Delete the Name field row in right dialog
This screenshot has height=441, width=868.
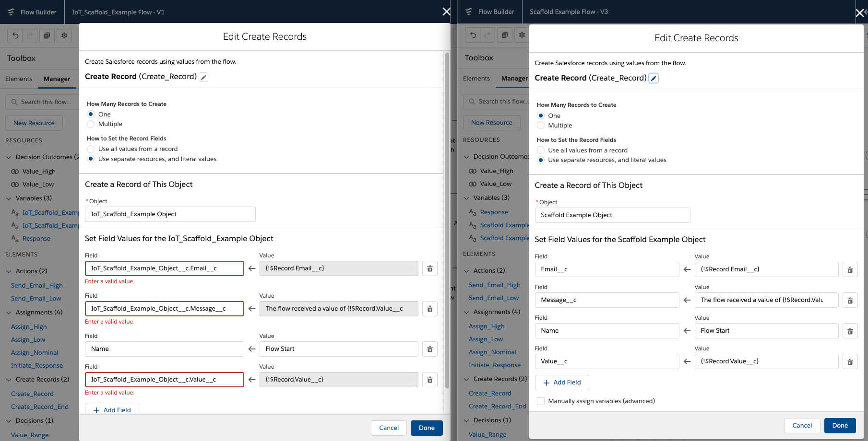[x=850, y=331]
